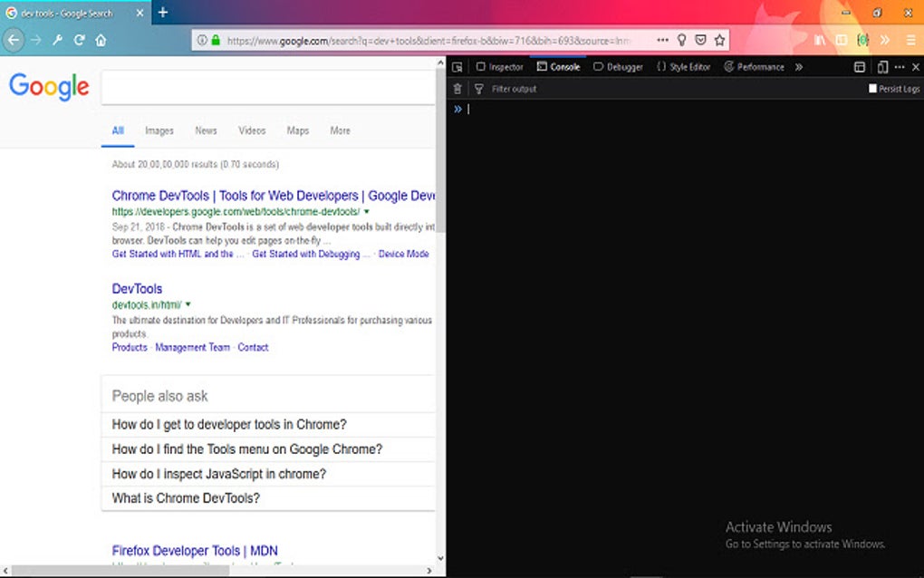Open the Firefox Library icon
The width and height of the screenshot is (924, 578).
[x=820, y=39]
